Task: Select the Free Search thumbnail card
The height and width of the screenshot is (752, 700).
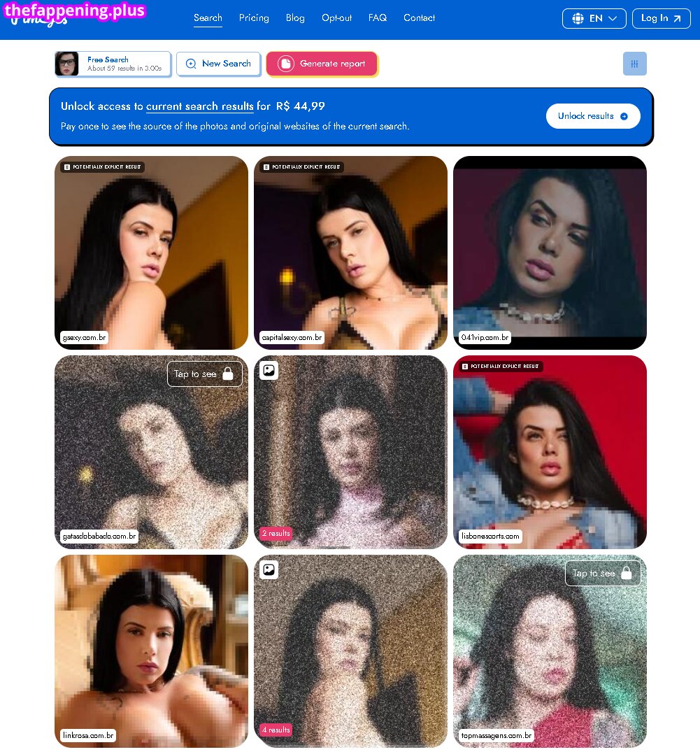Action: click(x=113, y=64)
